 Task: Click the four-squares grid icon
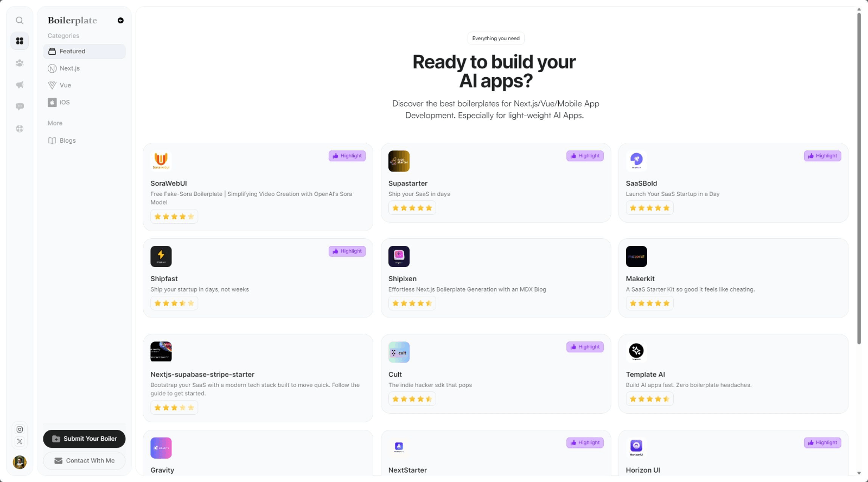coord(20,41)
